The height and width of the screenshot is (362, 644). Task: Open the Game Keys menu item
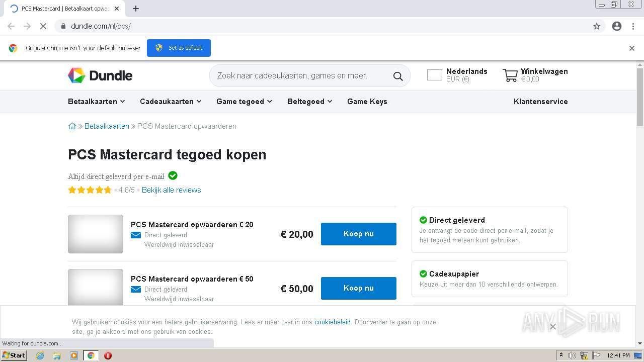(x=367, y=102)
